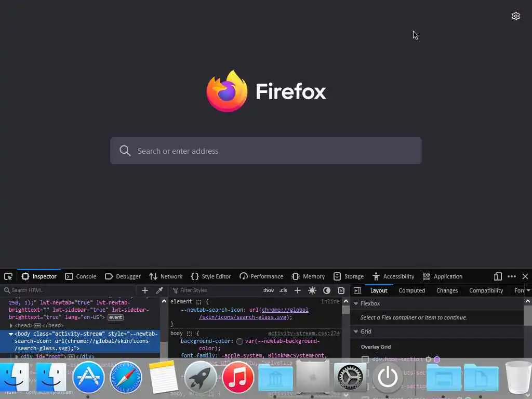The image size is (532, 399).
Task: Toggle Responsive Design Mode icon
Action: (x=497, y=276)
